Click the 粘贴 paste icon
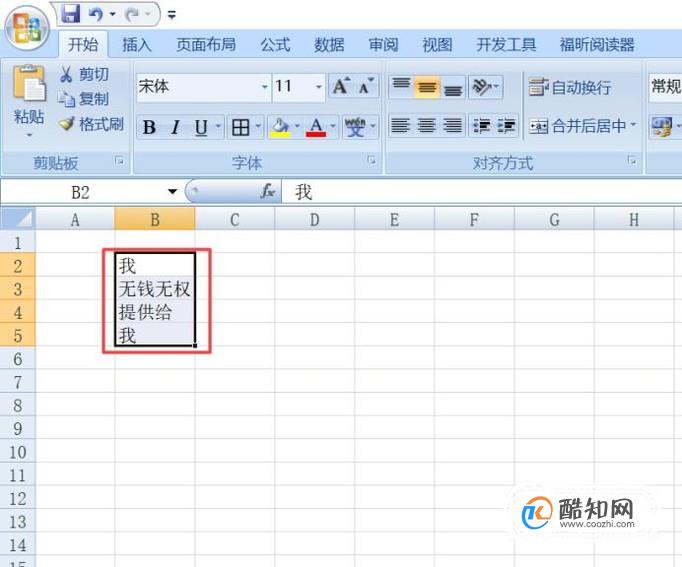Screen dimensions: 682x567 tap(29, 83)
